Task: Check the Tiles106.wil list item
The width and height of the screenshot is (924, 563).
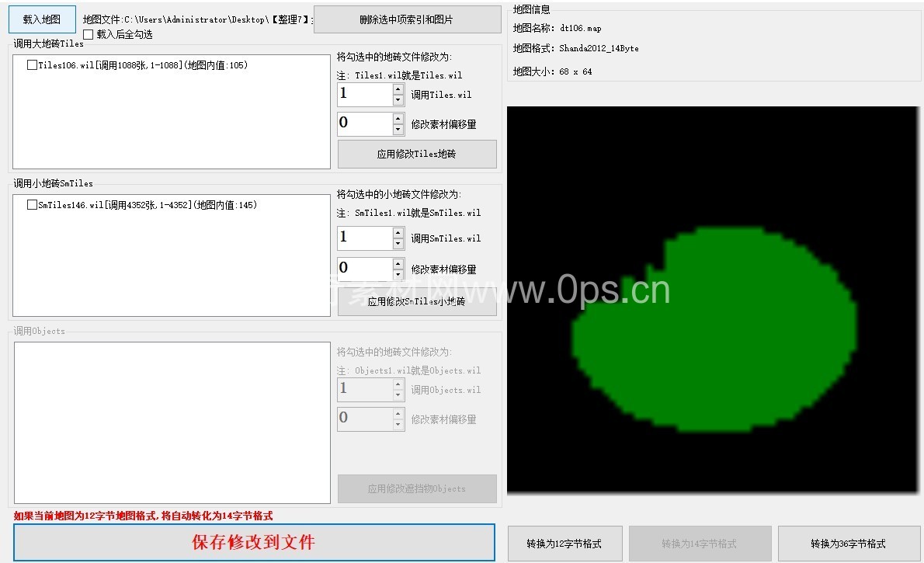Action: click(x=32, y=66)
